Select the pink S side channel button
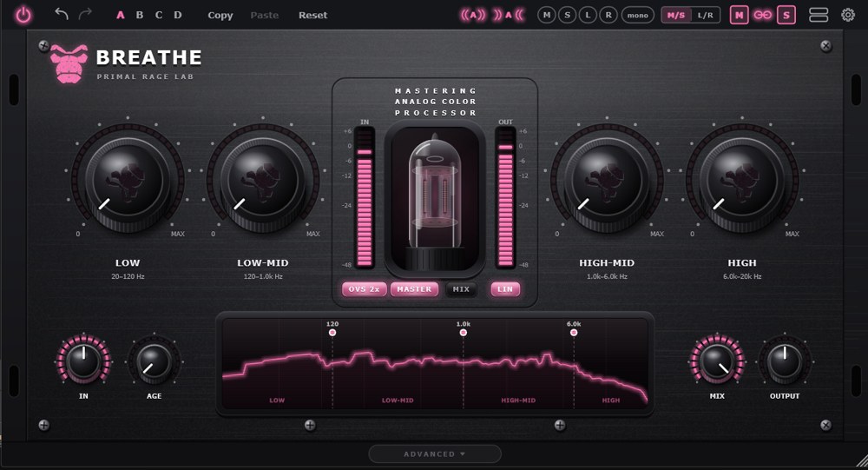868x470 pixels. (x=786, y=15)
